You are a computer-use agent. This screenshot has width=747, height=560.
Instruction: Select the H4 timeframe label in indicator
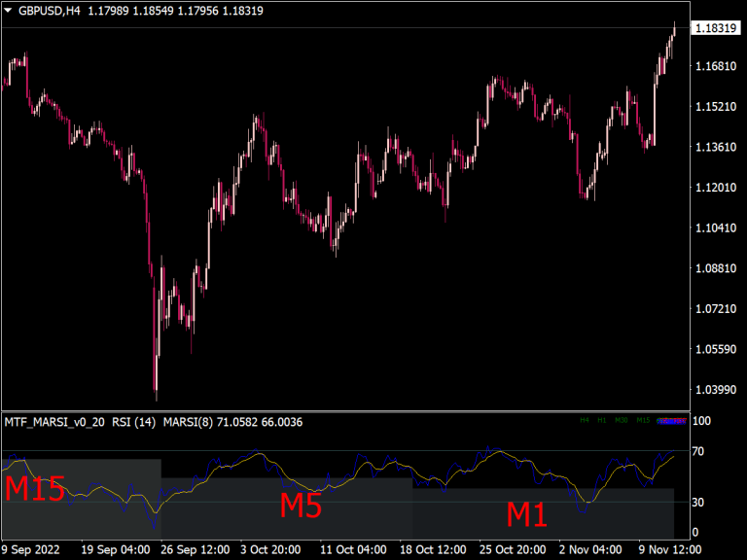coord(585,421)
